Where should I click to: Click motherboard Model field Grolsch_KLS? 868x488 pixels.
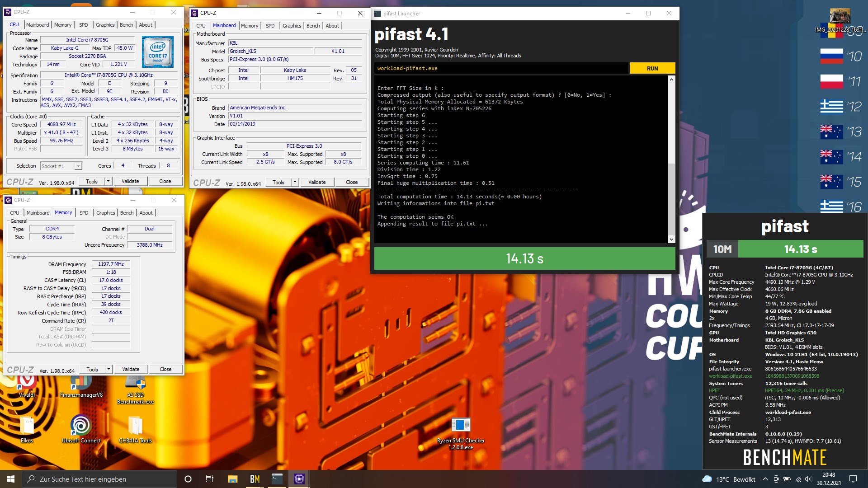[270, 51]
